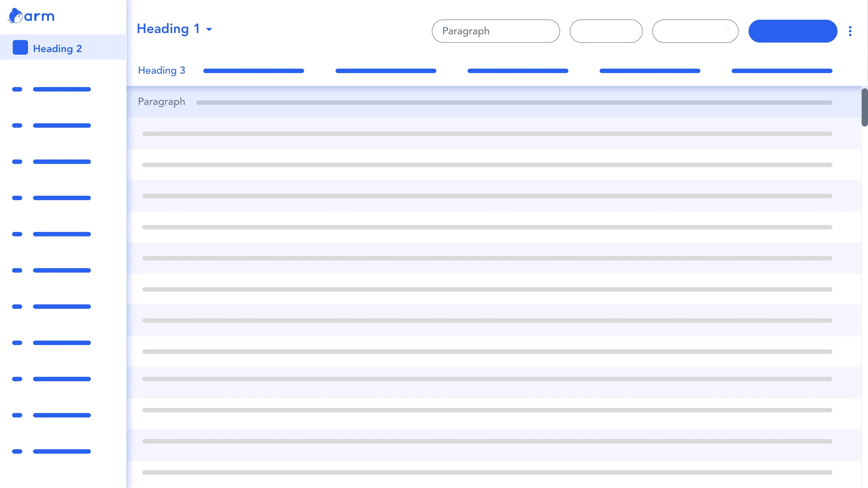Click the empty outlined pill next to Paragraph field
The image size is (868, 488).
[606, 31]
